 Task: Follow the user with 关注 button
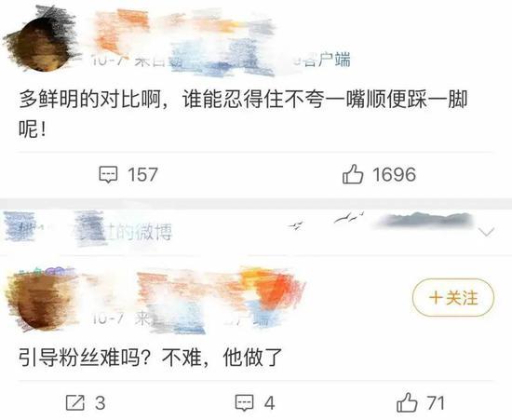click(x=453, y=297)
